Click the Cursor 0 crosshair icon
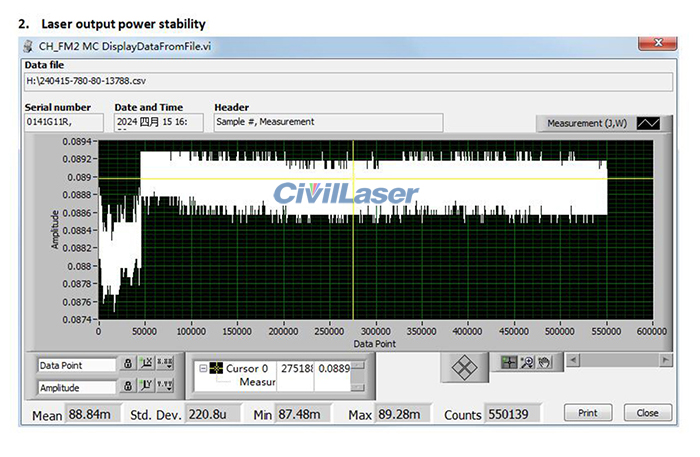The height and width of the screenshot is (457, 700). pyautogui.click(x=216, y=368)
